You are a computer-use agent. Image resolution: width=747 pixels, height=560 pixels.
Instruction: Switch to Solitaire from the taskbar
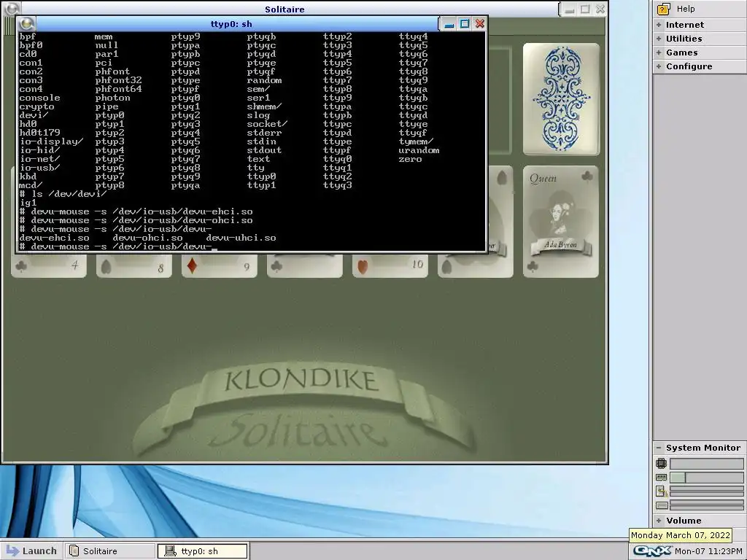[110, 551]
